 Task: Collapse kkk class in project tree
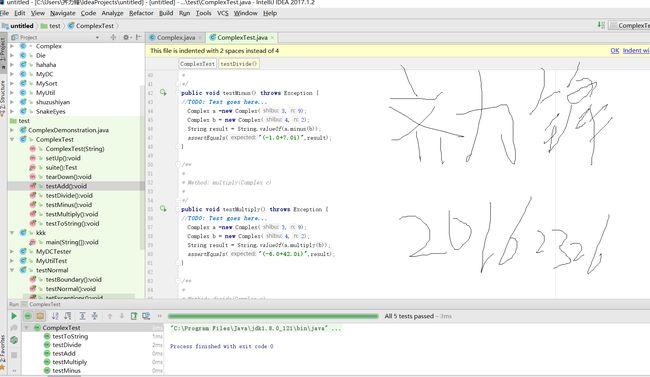pyautogui.click(x=12, y=233)
